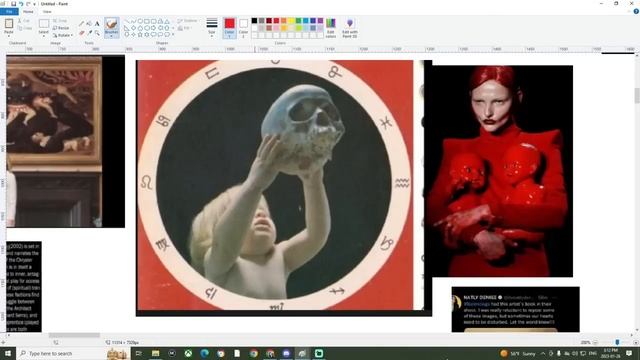Open the Brushes dropdown arrow

tap(111, 36)
